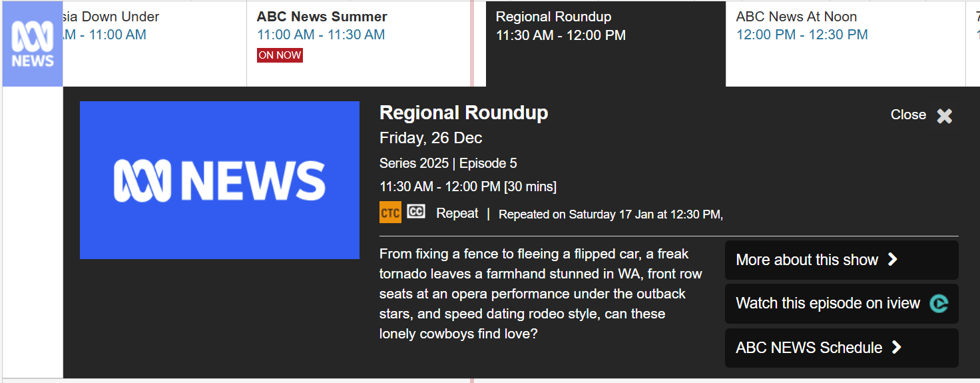The image size is (980, 383).
Task: Watch this episode on iview
Action: point(828,304)
